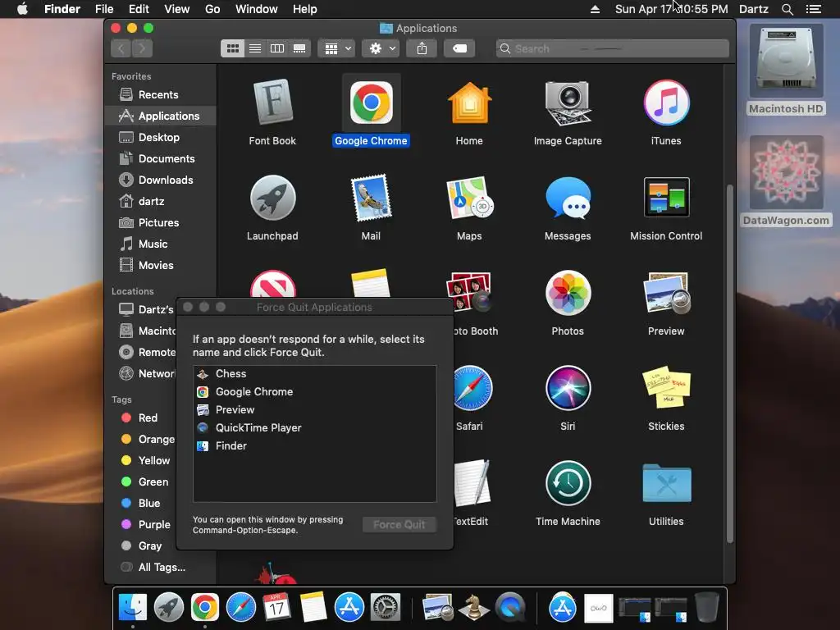Viewport: 840px width, 630px height.
Task: Open the Mission Control app icon
Action: tap(666, 197)
